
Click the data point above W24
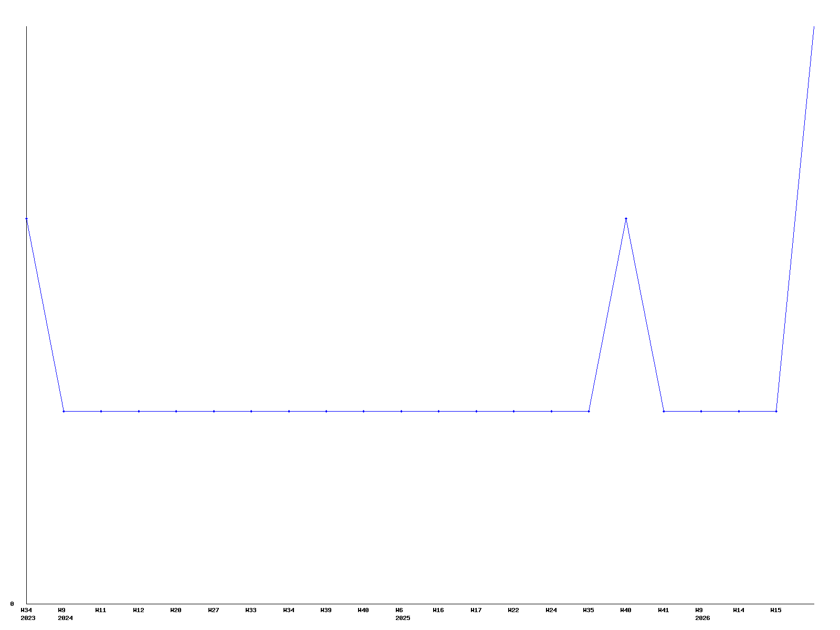coord(551,411)
